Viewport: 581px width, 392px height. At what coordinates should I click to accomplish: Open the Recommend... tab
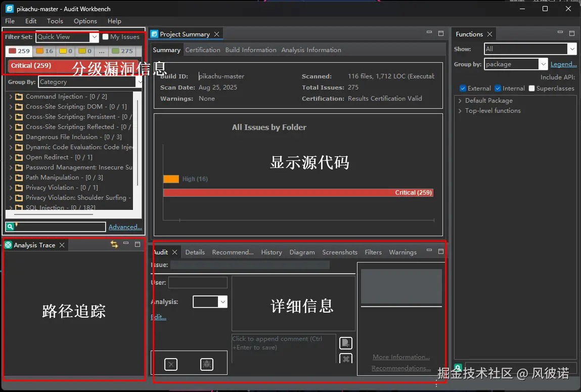pyautogui.click(x=233, y=252)
